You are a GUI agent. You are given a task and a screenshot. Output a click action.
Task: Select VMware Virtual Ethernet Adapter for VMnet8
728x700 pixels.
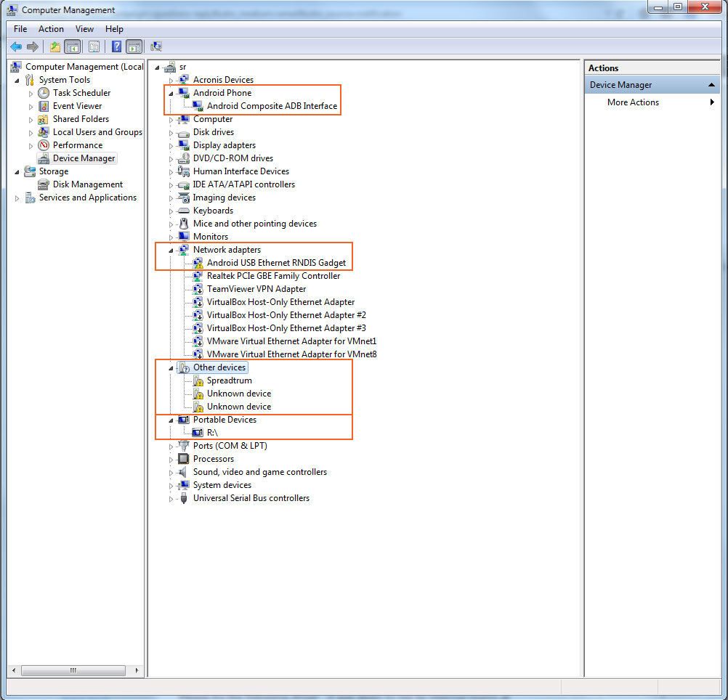[x=291, y=354]
